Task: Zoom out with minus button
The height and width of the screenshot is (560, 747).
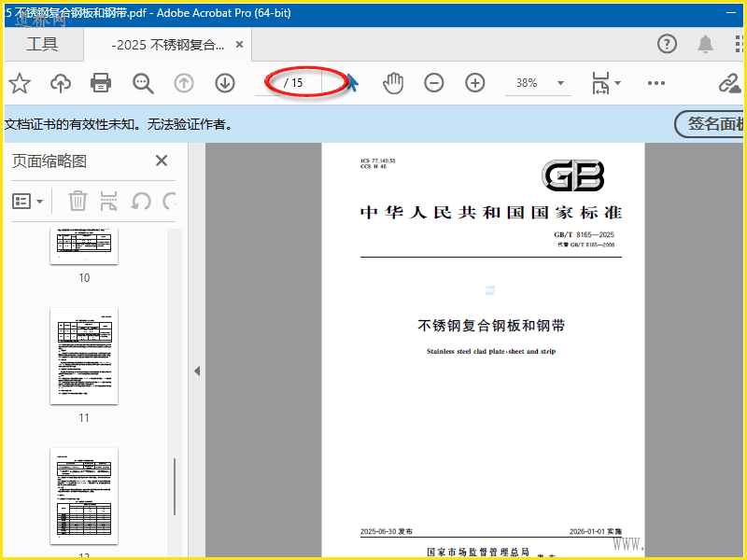Action: tap(434, 83)
